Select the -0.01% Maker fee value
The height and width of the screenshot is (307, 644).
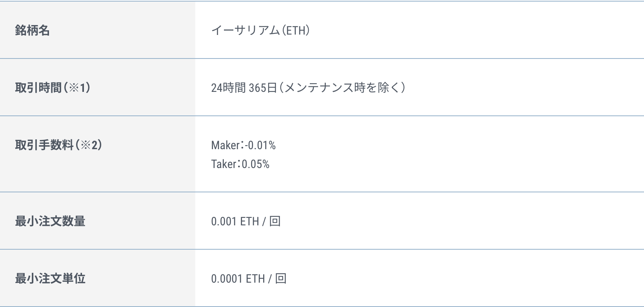pyautogui.click(x=260, y=145)
